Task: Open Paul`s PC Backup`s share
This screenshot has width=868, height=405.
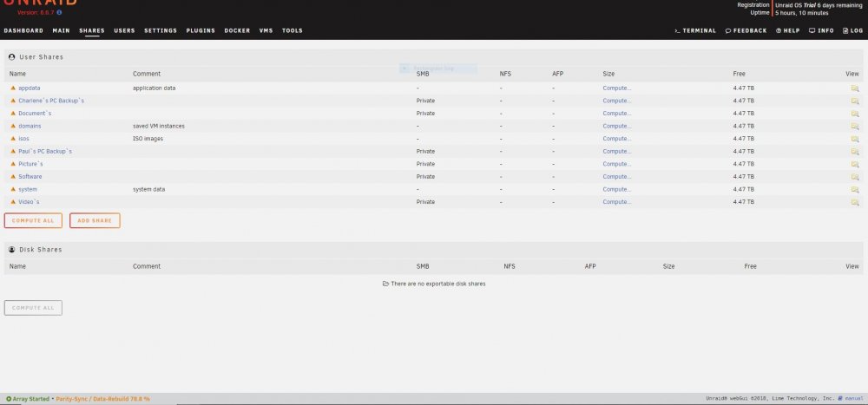Action: 45,152
